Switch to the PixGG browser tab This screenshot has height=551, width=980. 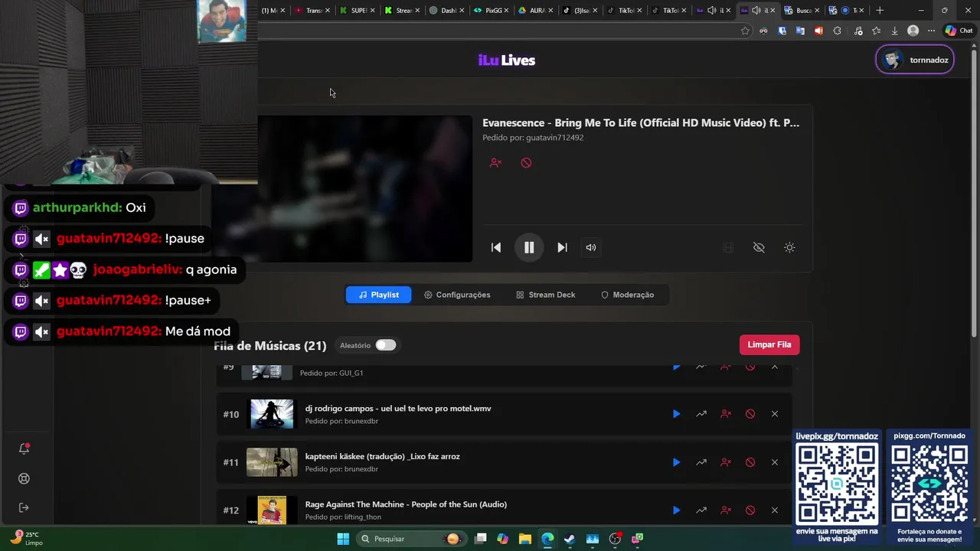[x=491, y=10]
